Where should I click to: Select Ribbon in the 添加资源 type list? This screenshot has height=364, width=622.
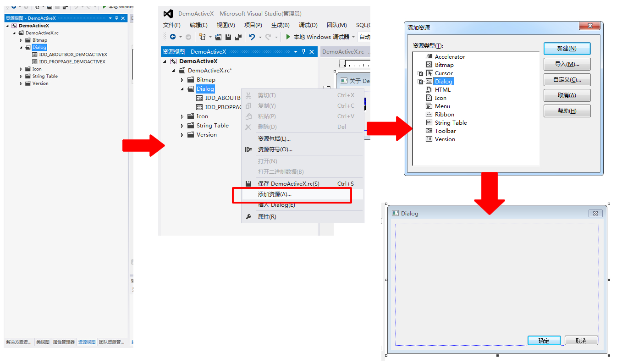pyautogui.click(x=445, y=114)
